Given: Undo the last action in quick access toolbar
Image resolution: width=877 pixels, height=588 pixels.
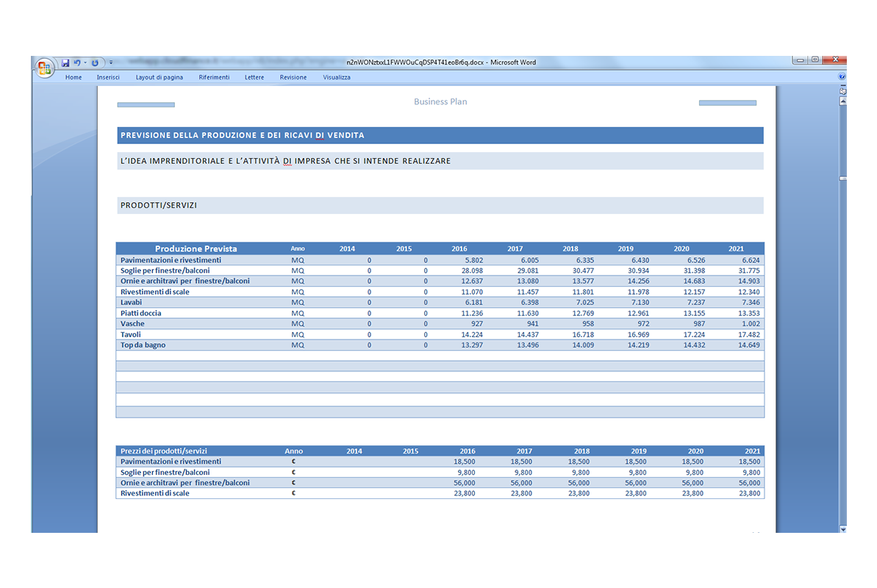Looking at the screenshot, I should (77, 62).
